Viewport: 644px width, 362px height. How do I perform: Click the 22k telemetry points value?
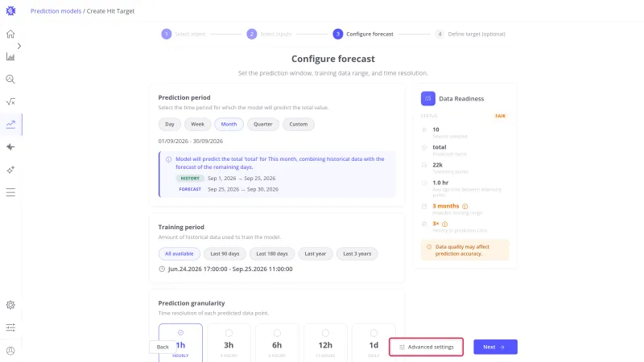(x=437, y=165)
